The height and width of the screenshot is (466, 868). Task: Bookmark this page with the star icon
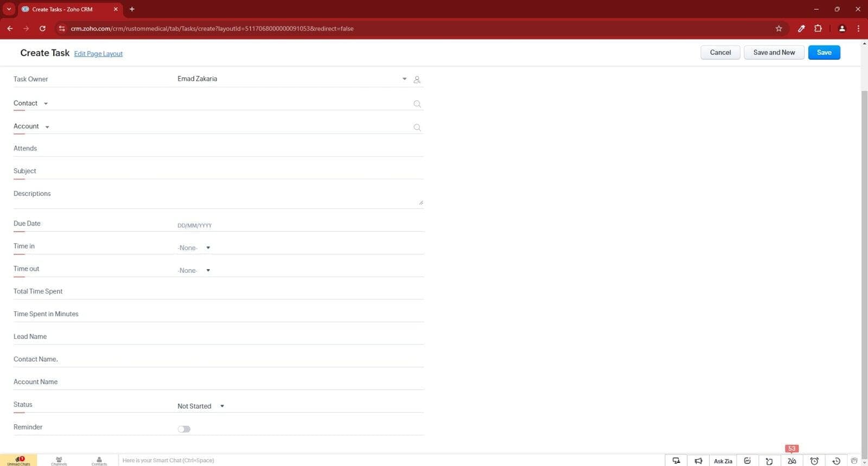coord(778,28)
